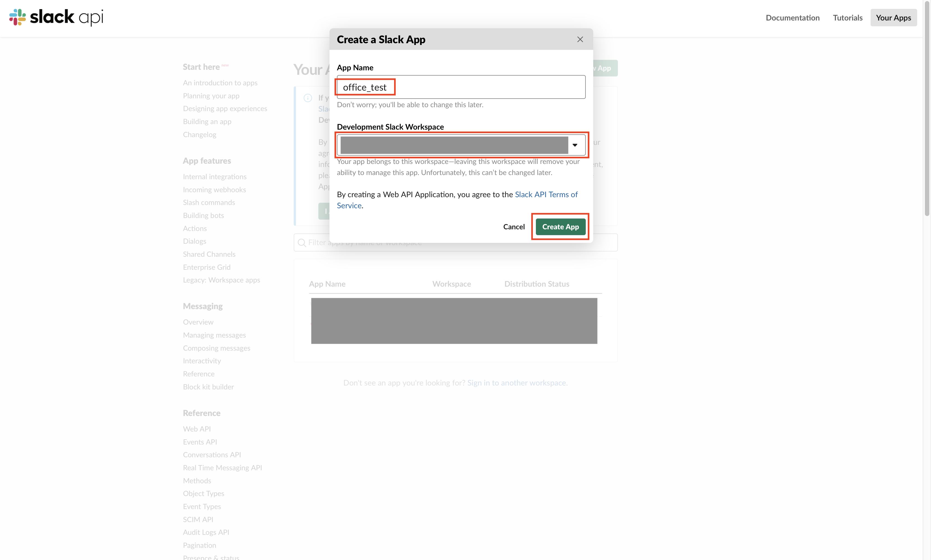
Task: Open Reference link under Messaging
Action: coord(199,374)
